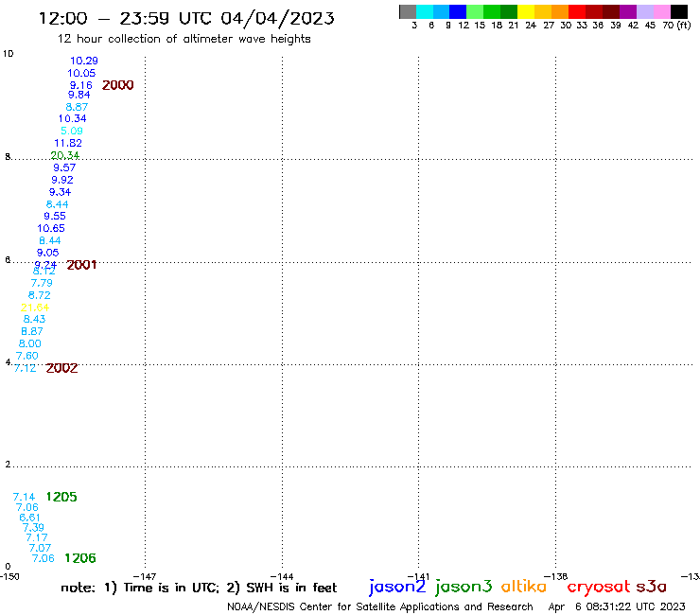The image size is (700, 615).
Task: Click the NOAA/NESDIS Center credit line
Action: [x=380, y=607]
